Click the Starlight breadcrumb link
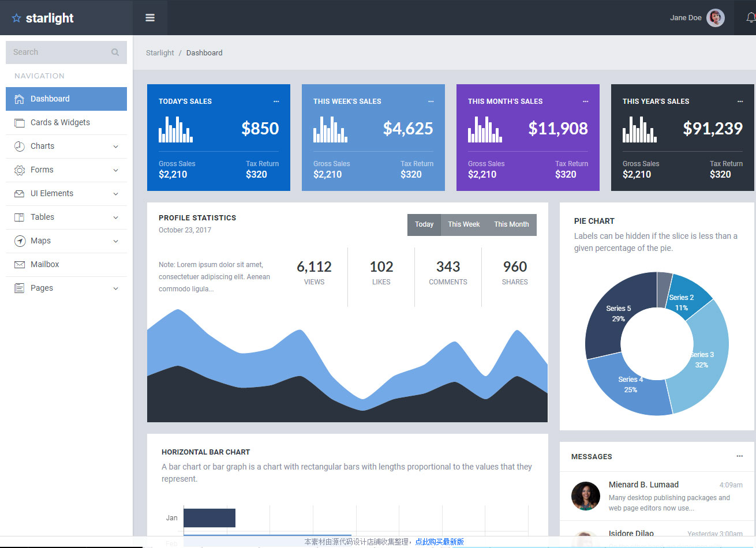 pyautogui.click(x=160, y=53)
